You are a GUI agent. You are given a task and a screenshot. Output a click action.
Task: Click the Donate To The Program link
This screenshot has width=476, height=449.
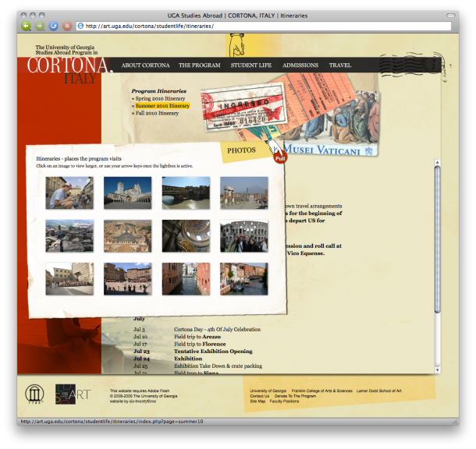pos(295,396)
